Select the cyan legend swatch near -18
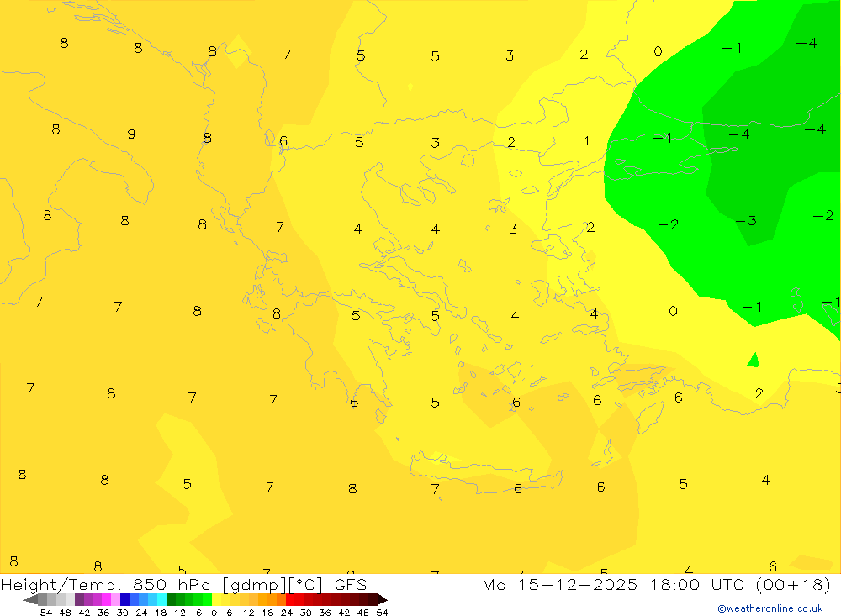This screenshot has height=616, width=841. point(161,599)
